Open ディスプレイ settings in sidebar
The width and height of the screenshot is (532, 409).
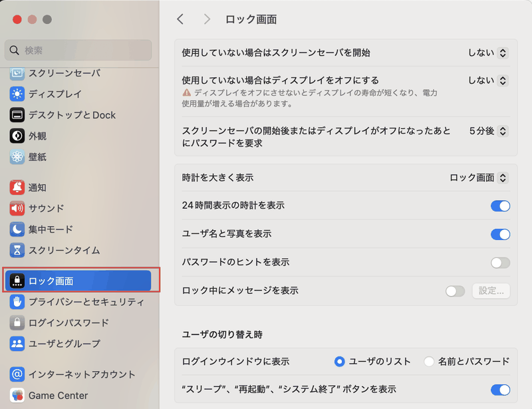pyautogui.click(x=78, y=94)
